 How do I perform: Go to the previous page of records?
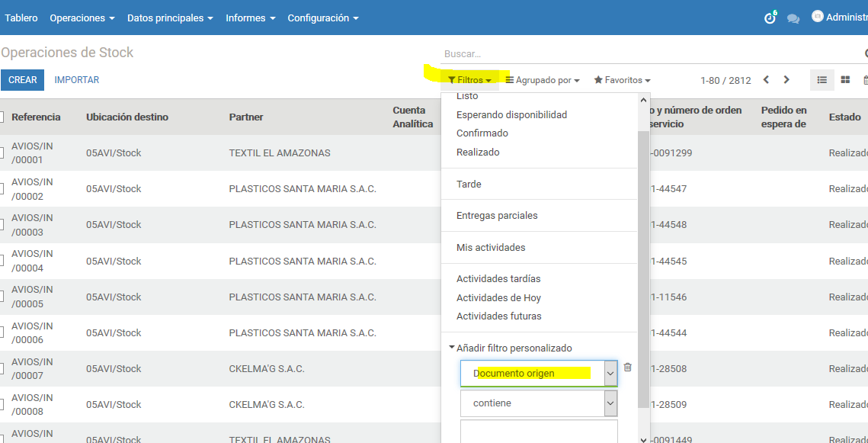[766, 80]
